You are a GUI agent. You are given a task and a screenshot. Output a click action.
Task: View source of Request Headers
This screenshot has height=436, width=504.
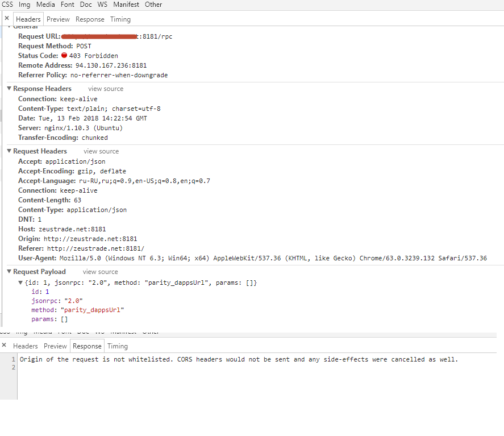[x=101, y=151]
